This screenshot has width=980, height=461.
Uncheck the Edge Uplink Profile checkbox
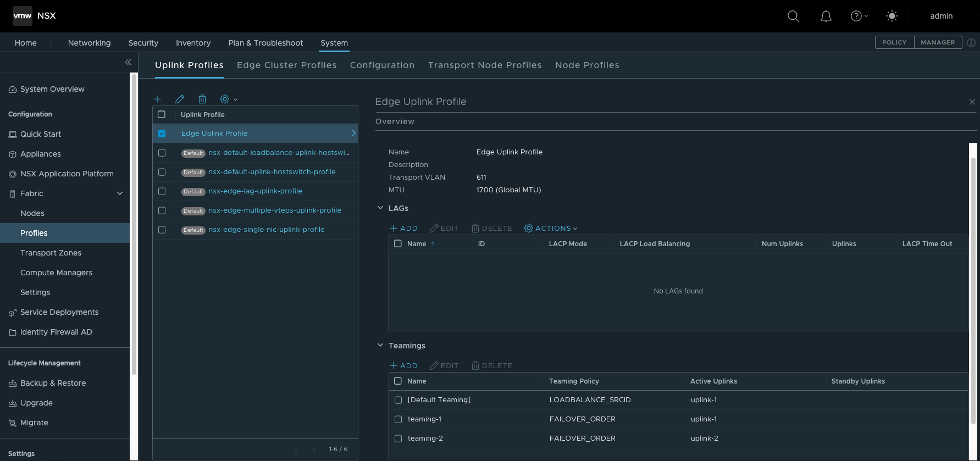[162, 134]
